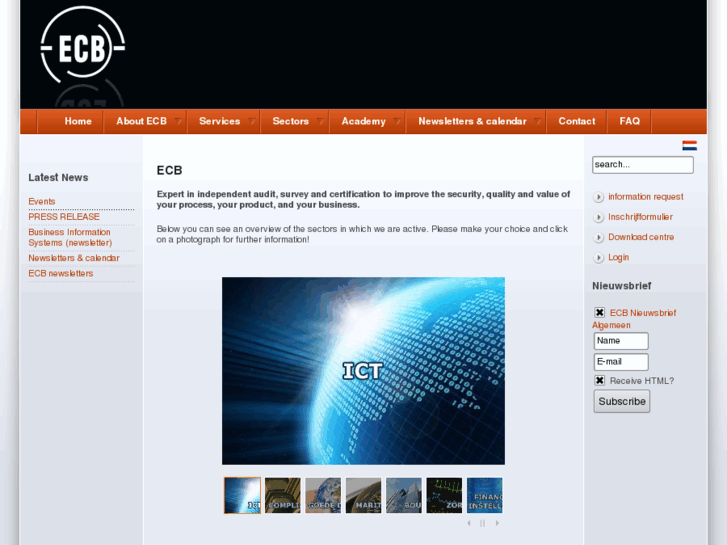
Task: Click ECB Nieuwsbrief Algemeen label link
Action: point(634,319)
